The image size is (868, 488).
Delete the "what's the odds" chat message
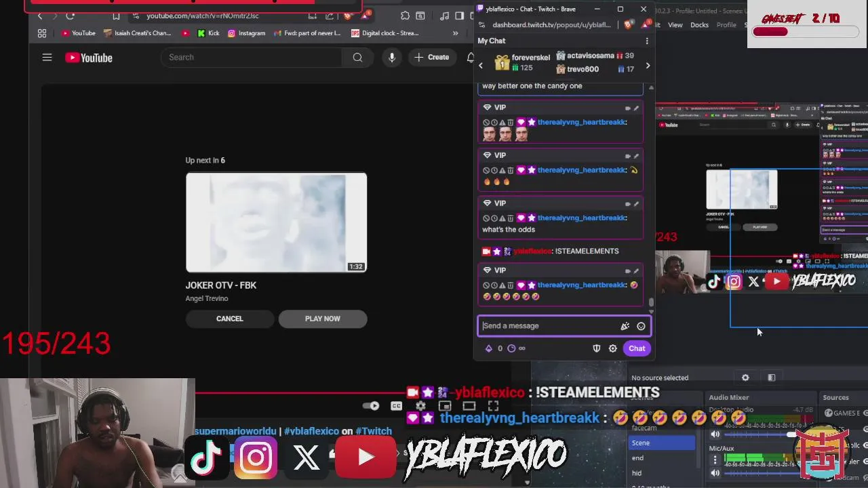coord(510,218)
